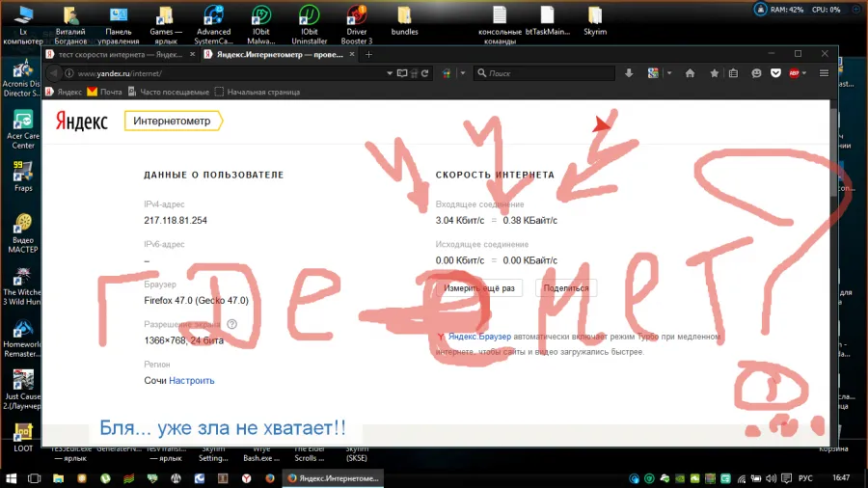Bookmark this page with the star icon
The width and height of the screenshot is (868, 488).
point(714,73)
